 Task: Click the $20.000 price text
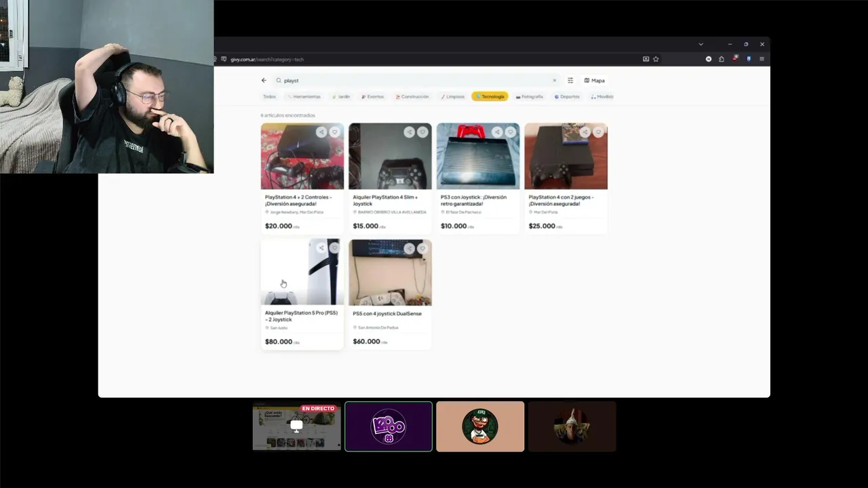tap(279, 226)
